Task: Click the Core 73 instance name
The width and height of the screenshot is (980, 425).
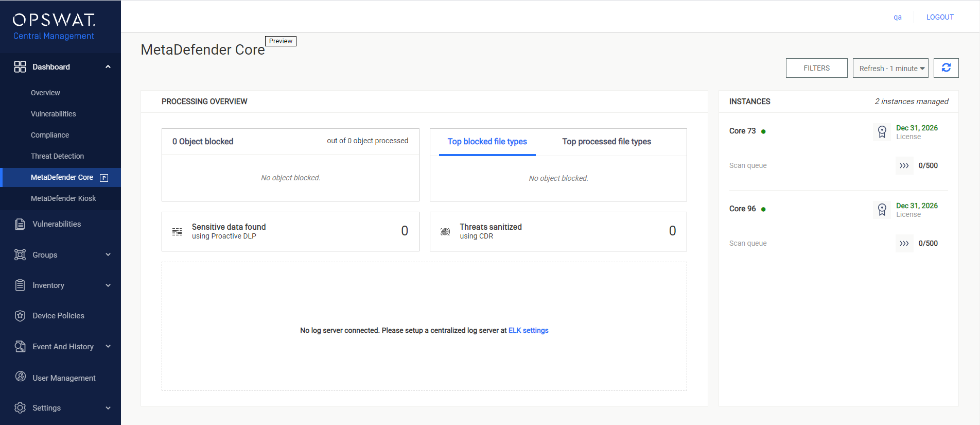Action: pos(742,131)
